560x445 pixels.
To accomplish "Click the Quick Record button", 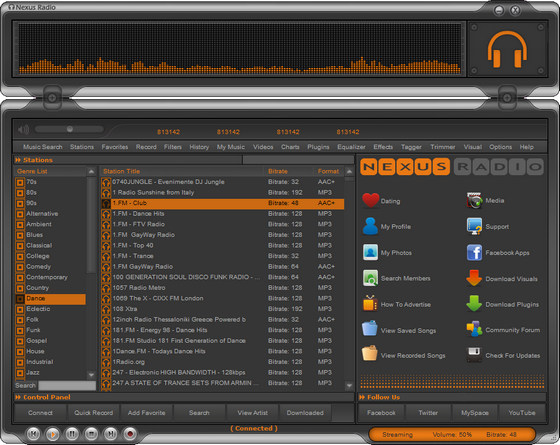I will pyautogui.click(x=94, y=412).
